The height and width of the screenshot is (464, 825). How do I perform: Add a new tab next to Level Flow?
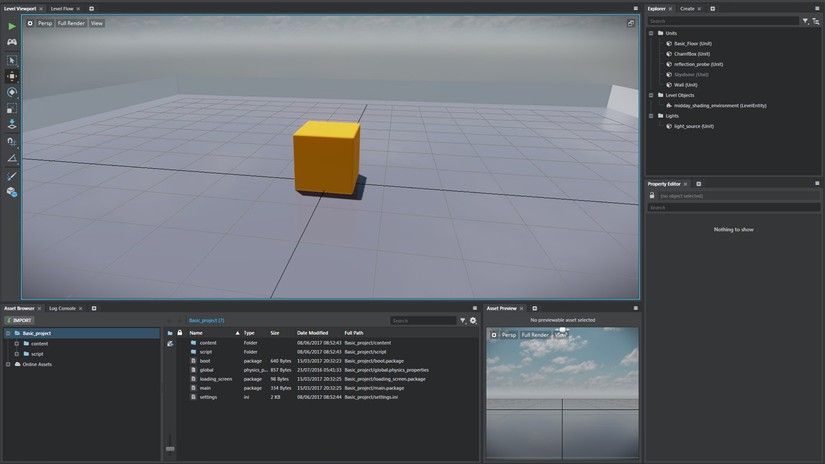(x=91, y=8)
